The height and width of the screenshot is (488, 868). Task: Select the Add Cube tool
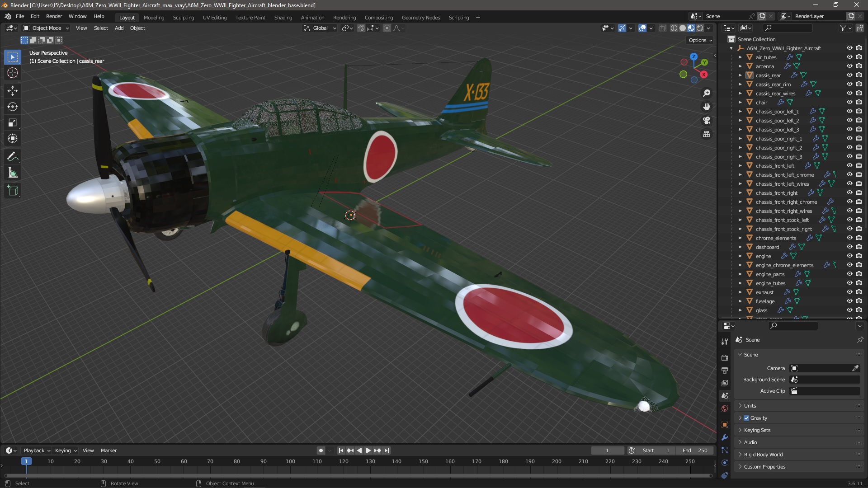click(x=13, y=191)
